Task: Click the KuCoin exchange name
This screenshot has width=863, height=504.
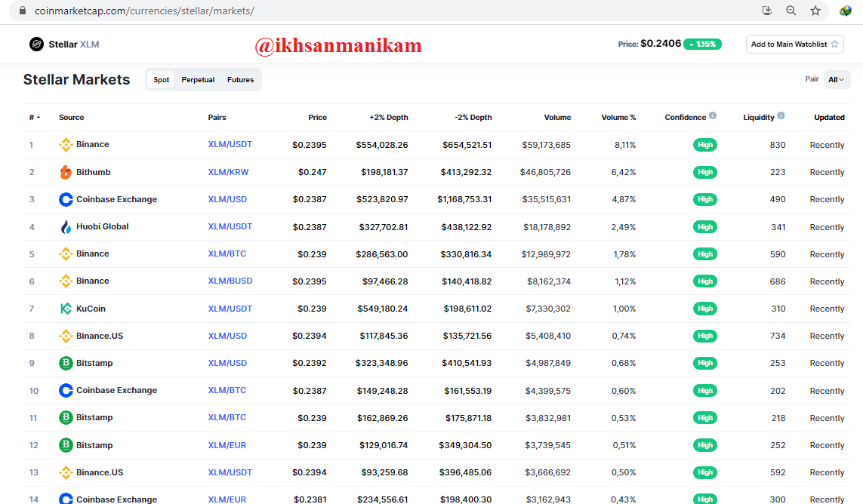Action: point(91,309)
